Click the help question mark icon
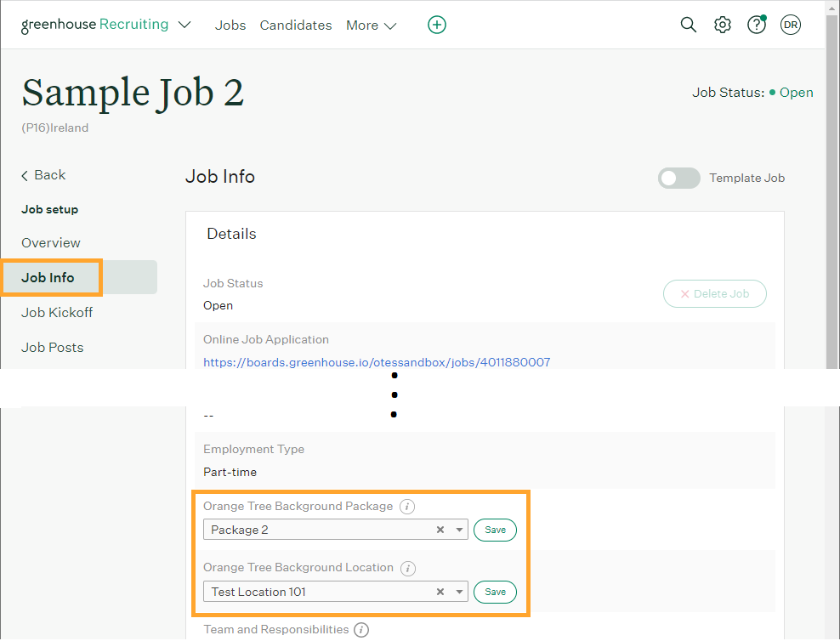Screen dimensions: 840x641 [756, 25]
